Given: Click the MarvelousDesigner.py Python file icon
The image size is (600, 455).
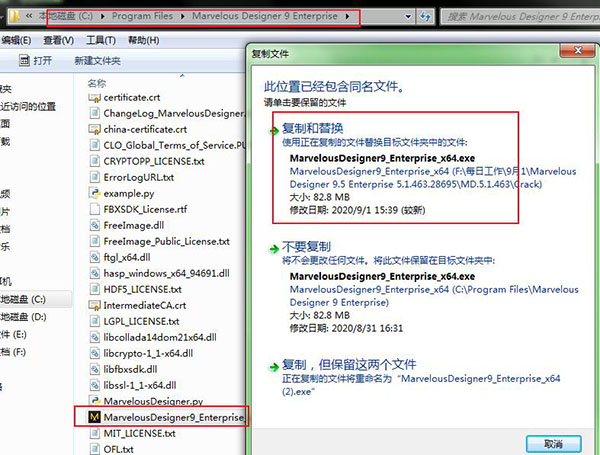Looking at the screenshot, I should pyautogui.click(x=94, y=401).
